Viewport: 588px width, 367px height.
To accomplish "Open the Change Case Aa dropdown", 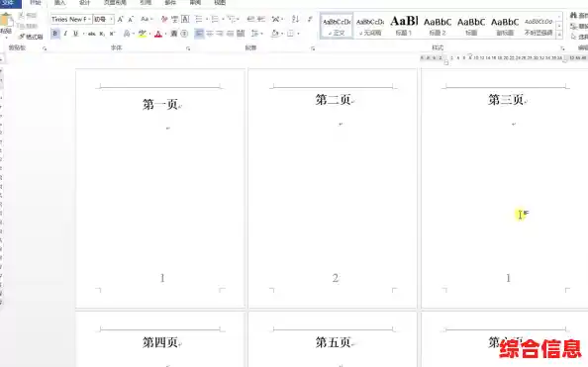I will coord(147,19).
